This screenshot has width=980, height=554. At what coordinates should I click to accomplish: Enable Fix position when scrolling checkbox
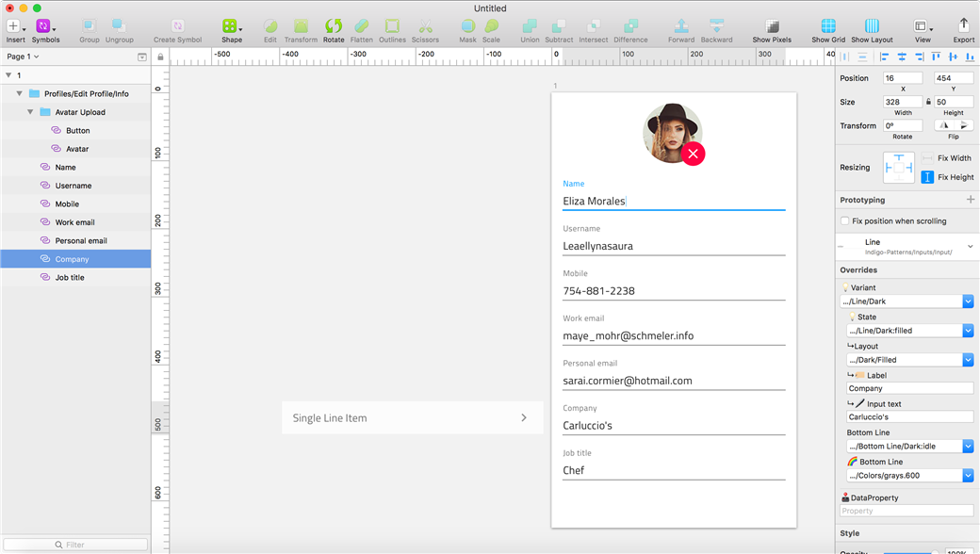845,221
